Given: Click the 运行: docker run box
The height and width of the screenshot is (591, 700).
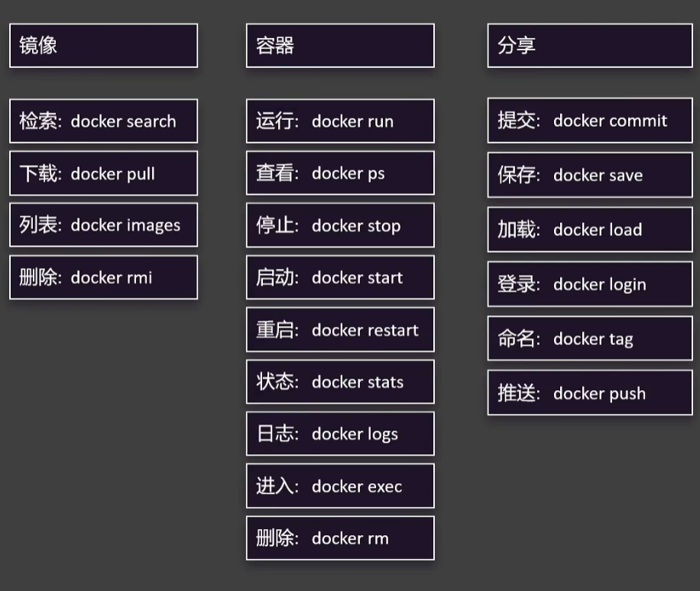Looking at the screenshot, I should (x=340, y=121).
